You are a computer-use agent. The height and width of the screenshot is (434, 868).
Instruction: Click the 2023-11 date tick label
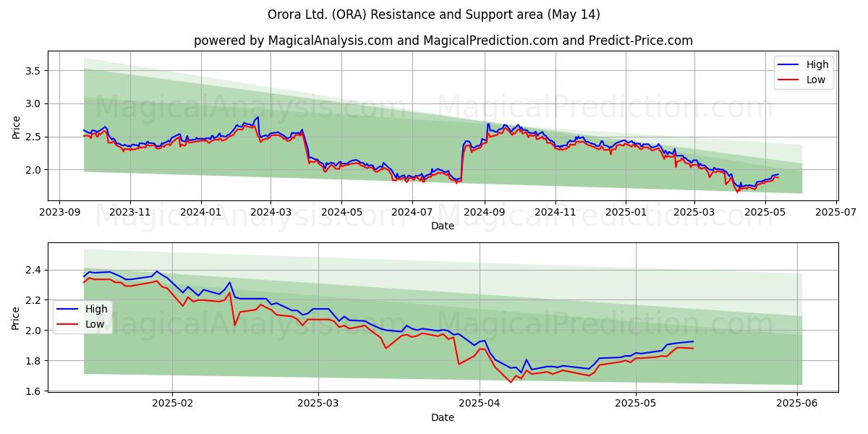point(130,213)
